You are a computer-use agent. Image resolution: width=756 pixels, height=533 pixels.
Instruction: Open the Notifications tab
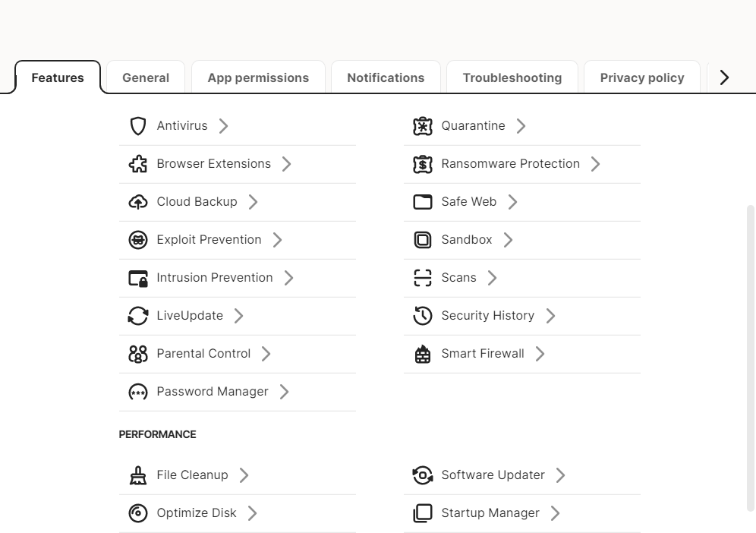(x=386, y=77)
